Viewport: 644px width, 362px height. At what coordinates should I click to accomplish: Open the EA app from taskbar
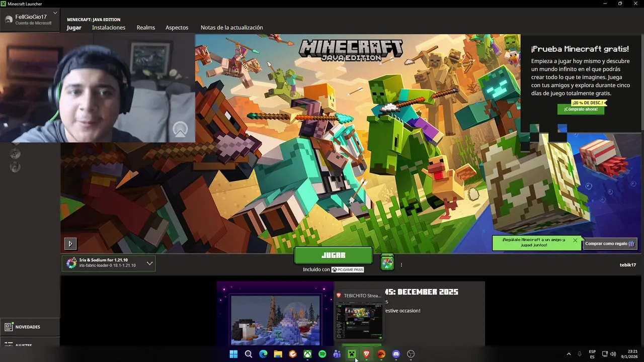tap(381, 354)
